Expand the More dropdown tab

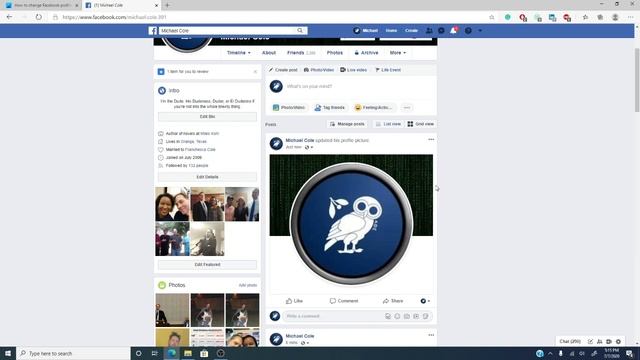coord(398,53)
